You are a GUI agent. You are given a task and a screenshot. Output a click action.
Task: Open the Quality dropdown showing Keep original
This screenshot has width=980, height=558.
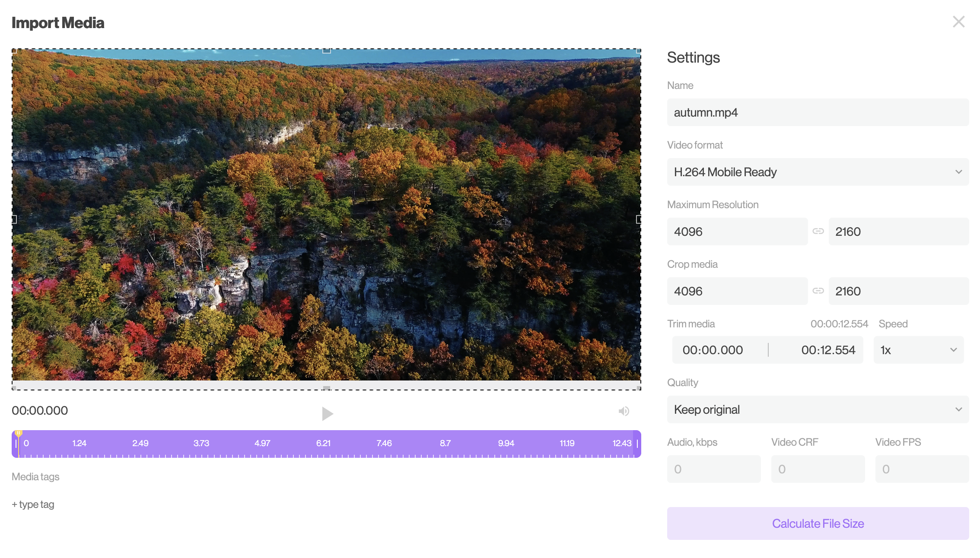tap(818, 409)
